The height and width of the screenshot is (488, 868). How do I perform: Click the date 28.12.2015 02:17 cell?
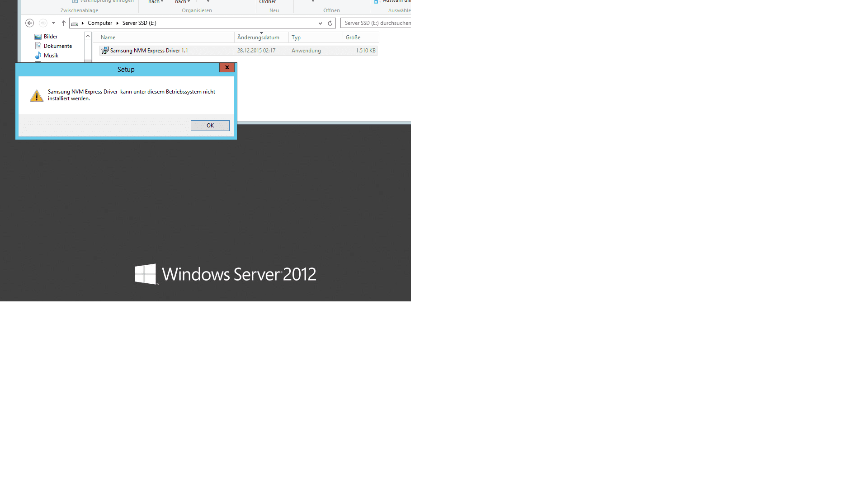pyautogui.click(x=256, y=51)
